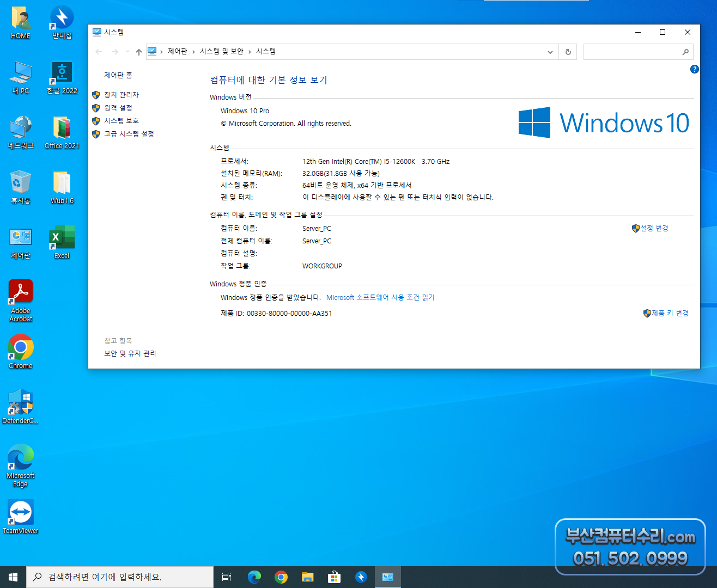The width and height of the screenshot is (717, 588).
Task: Launch Adobe Acrobat desktop shortcut
Action: coord(21,301)
